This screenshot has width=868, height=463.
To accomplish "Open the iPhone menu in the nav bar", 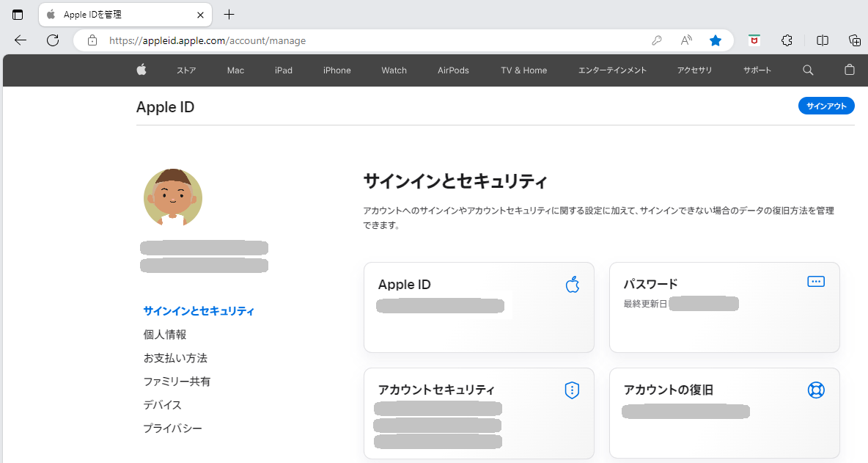I will click(337, 70).
